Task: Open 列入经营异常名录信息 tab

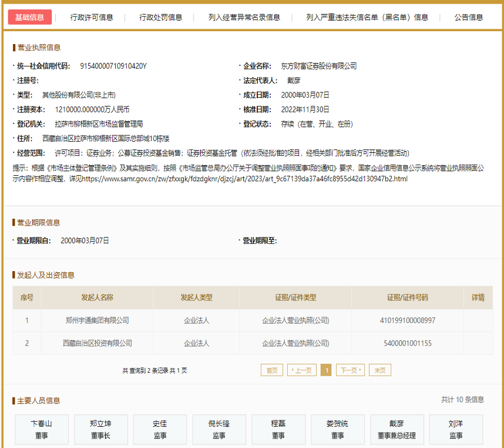Action: tap(244, 18)
